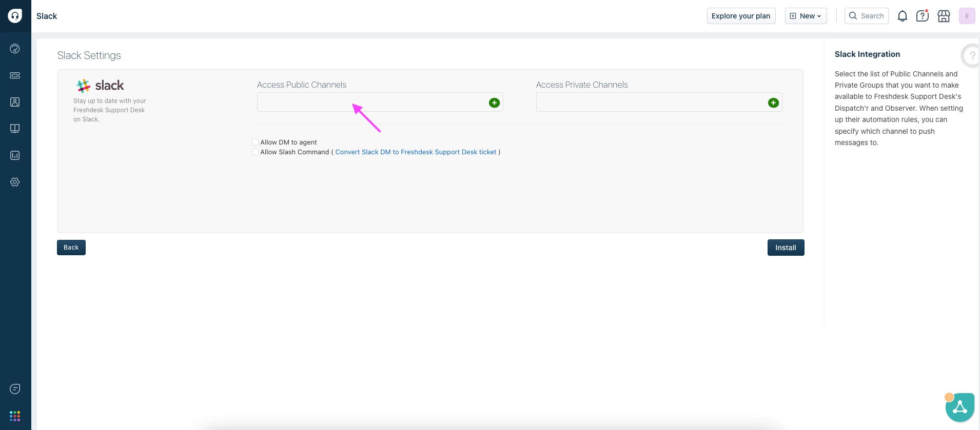Open the Dashboard icon in sidebar
980x430 pixels.
(x=15, y=49)
